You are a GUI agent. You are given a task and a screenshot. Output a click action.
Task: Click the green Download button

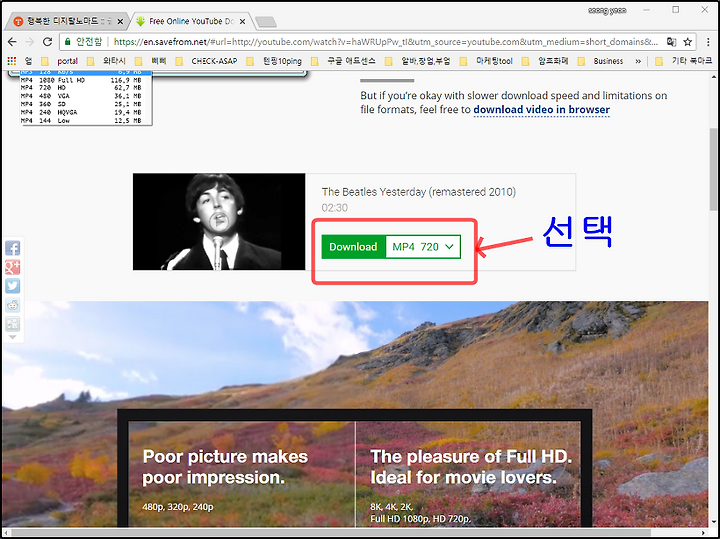(354, 247)
